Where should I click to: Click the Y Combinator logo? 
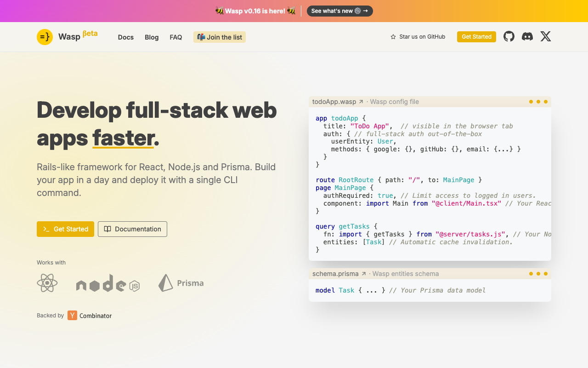click(90, 315)
